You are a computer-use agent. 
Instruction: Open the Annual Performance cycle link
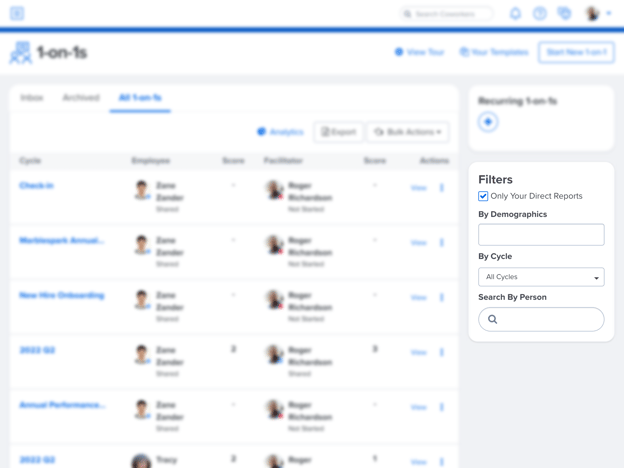(62, 405)
